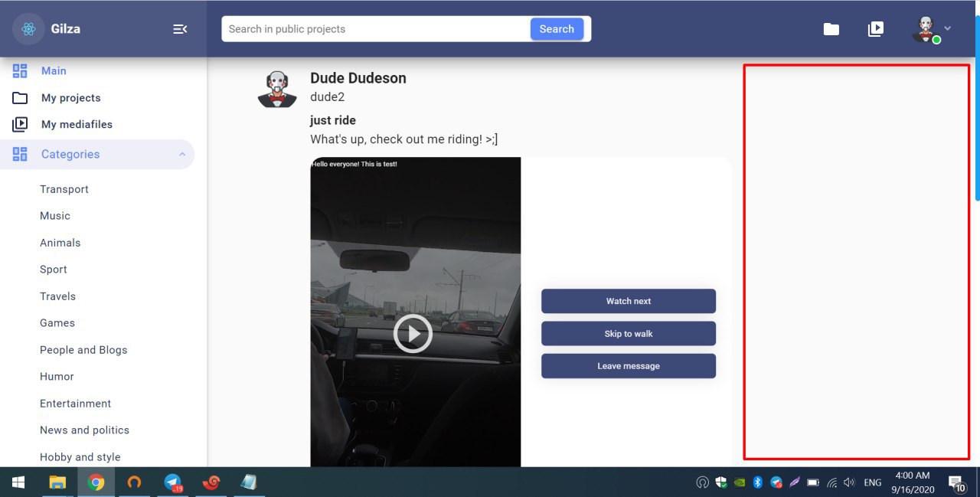This screenshot has width=980, height=497.
Task: Go to the Main page
Action: pyautogui.click(x=54, y=71)
